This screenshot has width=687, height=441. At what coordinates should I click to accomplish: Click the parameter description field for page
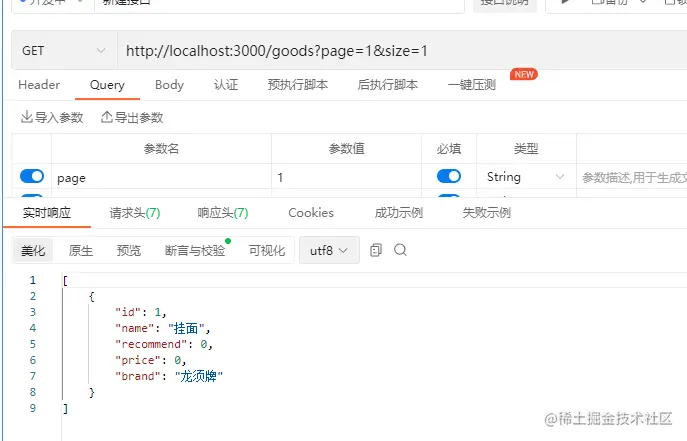pyautogui.click(x=634, y=177)
